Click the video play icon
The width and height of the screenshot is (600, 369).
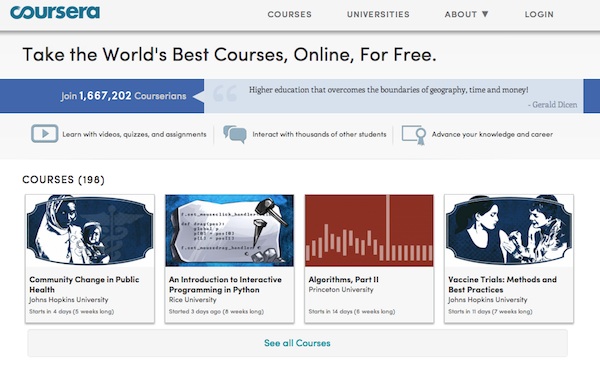pos(44,134)
